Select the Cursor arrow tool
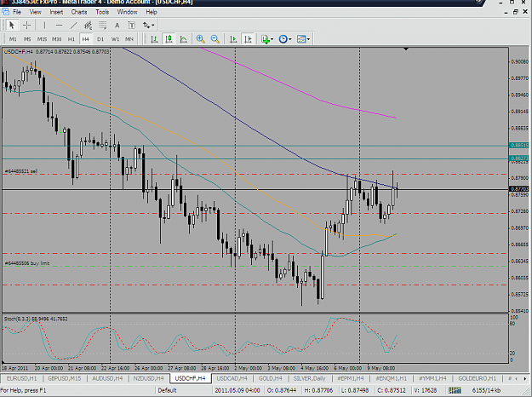 12,25
